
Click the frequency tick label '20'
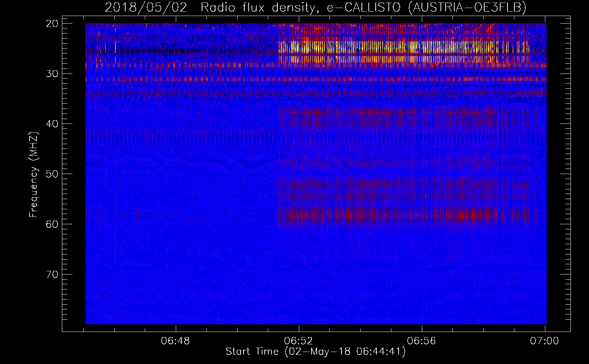[52, 24]
